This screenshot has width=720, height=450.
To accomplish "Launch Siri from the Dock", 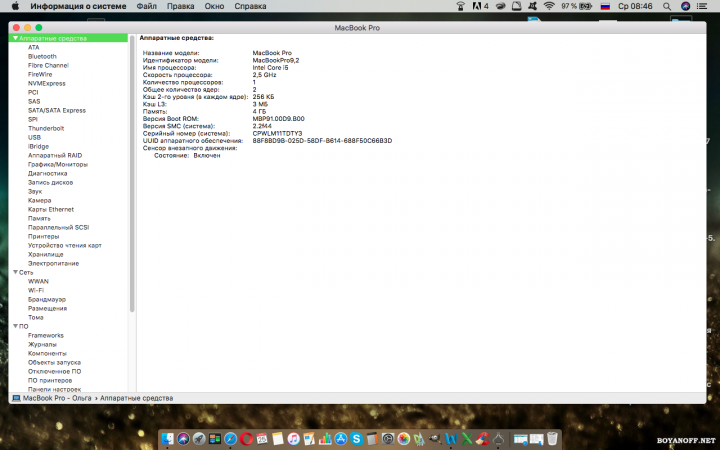I will [x=183, y=439].
